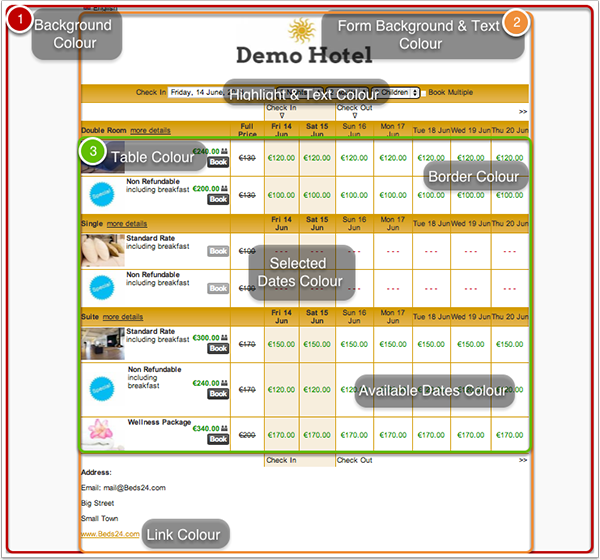This screenshot has width=600, height=560.
Task: Click greyed Book for Single Non Refundable
Action: [218, 288]
